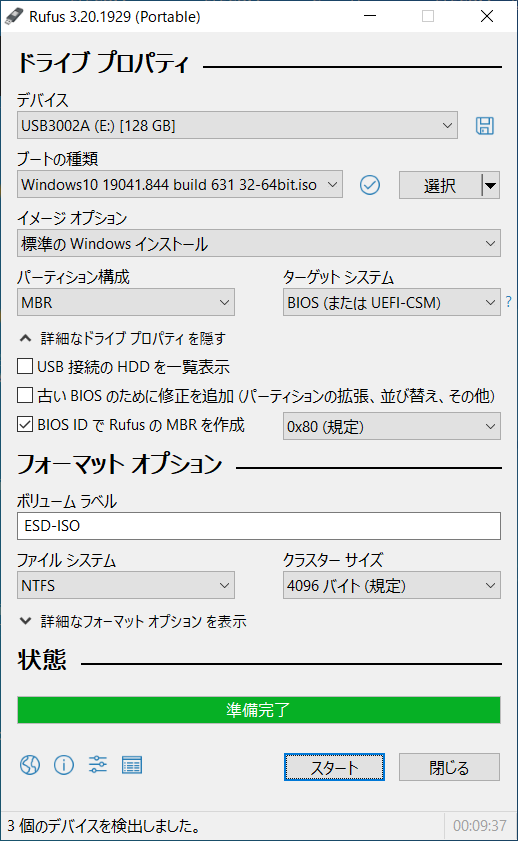518x841 pixels.
Task: Show the log window icon
Action: click(x=132, y=765)
